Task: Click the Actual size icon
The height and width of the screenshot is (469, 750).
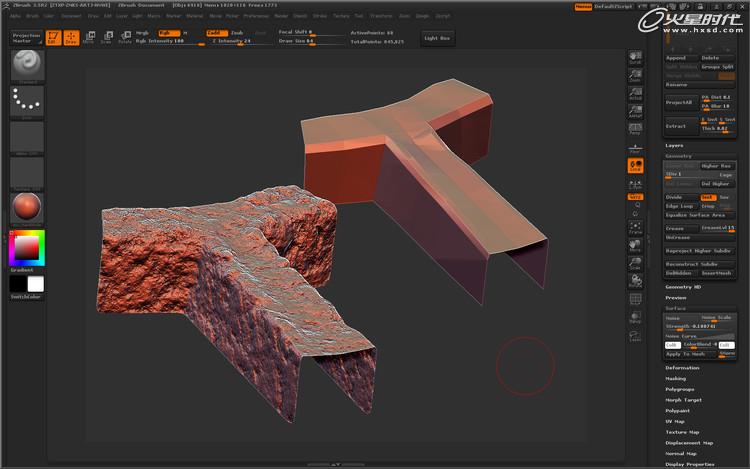Action: pos(635,93)
